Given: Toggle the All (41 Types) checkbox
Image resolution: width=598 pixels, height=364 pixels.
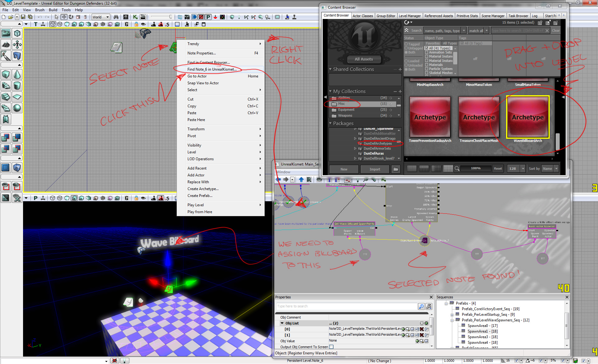Looking at the screenshot, I should [x=427, y=48].
